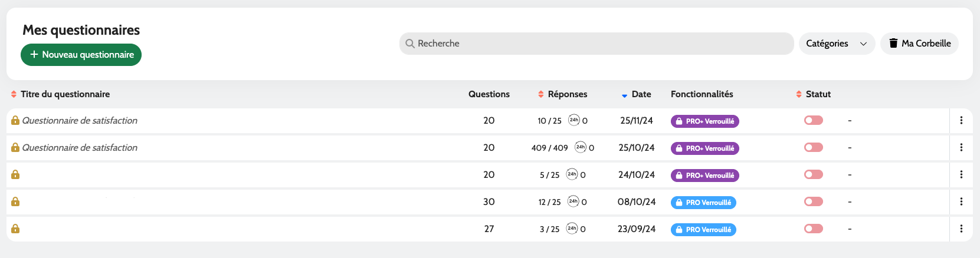Sort by the Date column arrow
Screen dimensions: 980x258
tap(624, 95)
